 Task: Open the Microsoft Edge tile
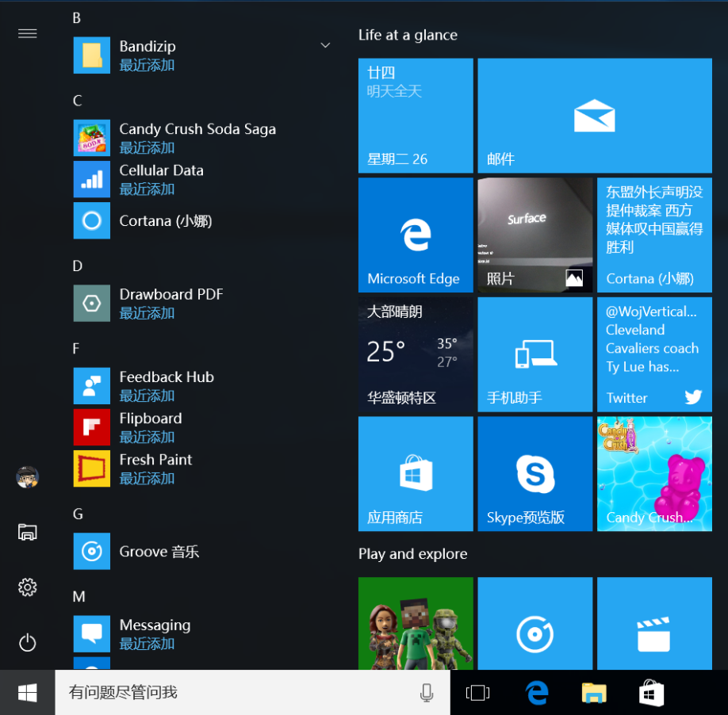pos(416,235)
